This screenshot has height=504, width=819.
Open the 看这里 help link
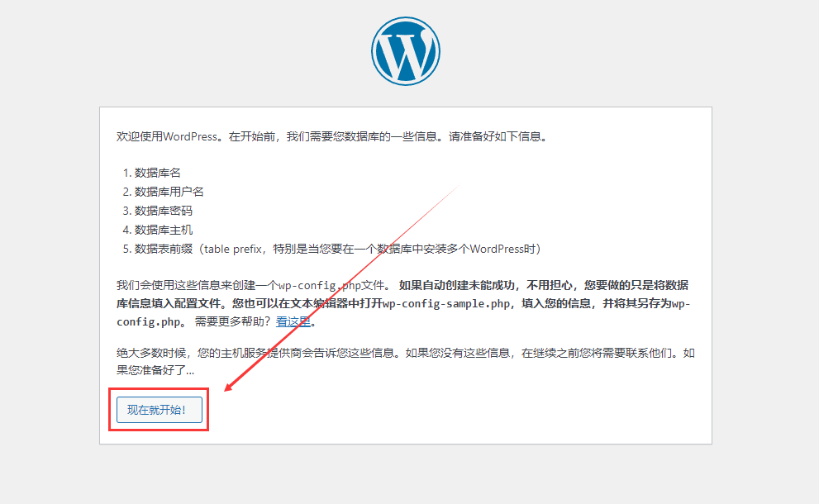click(x=293, y=322)
